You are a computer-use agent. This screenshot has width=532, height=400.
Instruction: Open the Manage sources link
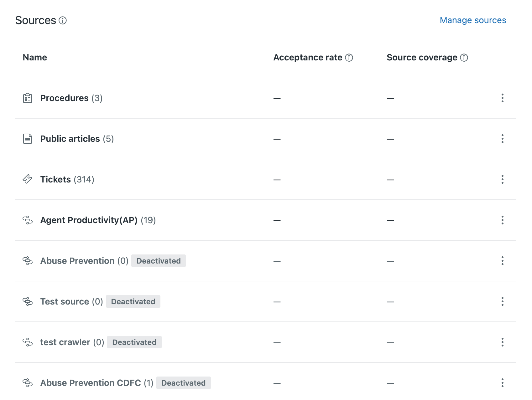point(473,20)
